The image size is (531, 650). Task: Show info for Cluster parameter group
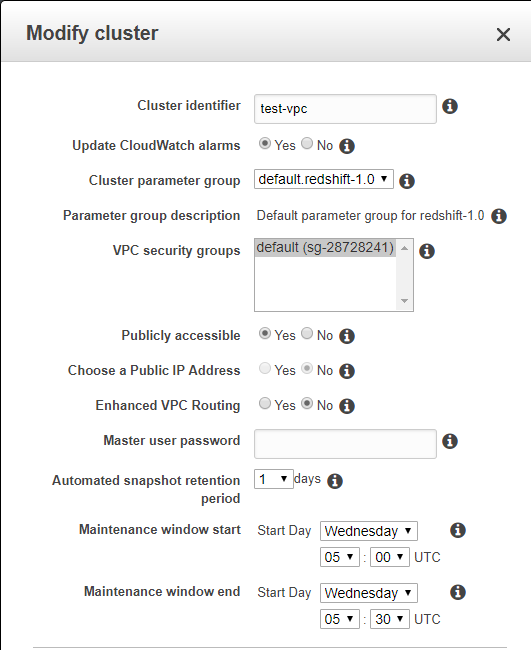(x=407, y=181)
